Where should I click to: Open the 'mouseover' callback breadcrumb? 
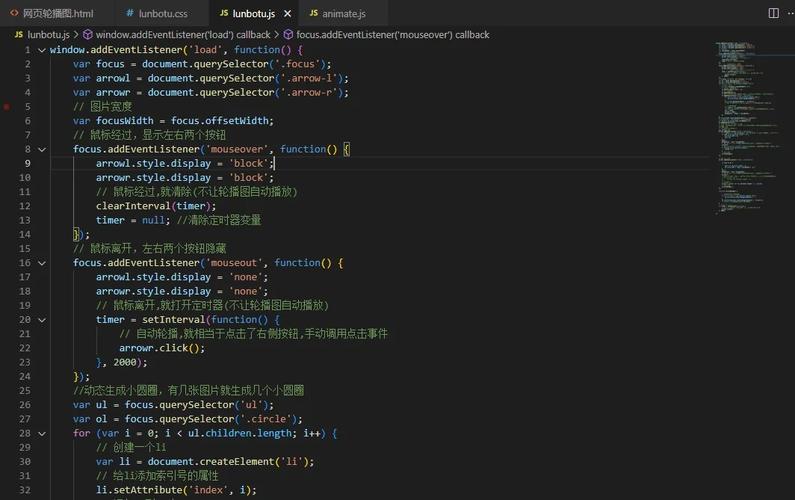point(392,34)
